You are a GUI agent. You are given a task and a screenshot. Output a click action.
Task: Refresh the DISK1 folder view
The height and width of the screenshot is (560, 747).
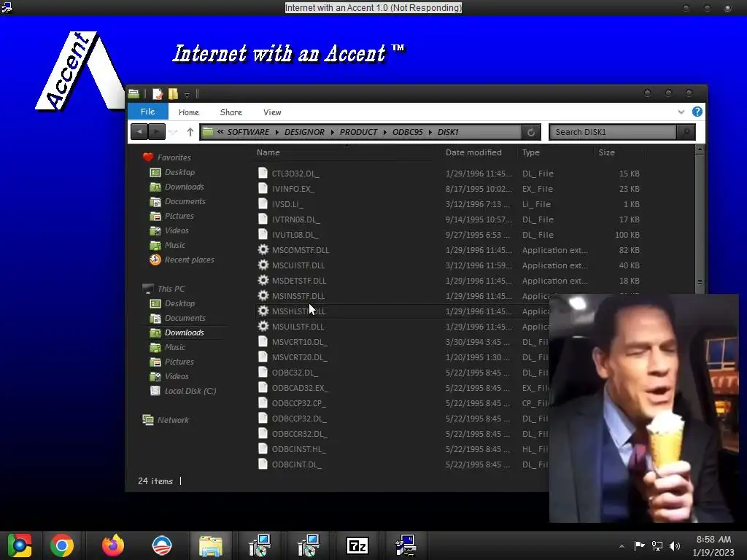click(x=531, y=133)
